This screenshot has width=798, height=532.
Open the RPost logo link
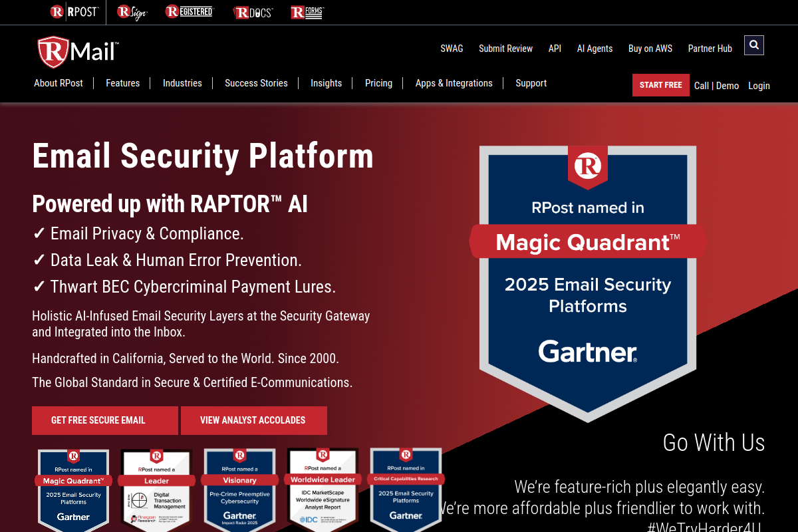click(x=74, y=11)
